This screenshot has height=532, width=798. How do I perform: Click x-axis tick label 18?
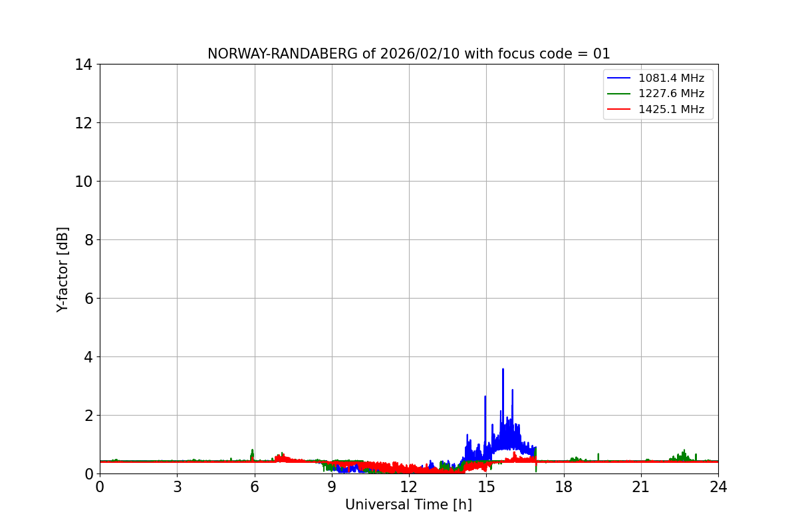pyautogui.click(x=564, y=487)
